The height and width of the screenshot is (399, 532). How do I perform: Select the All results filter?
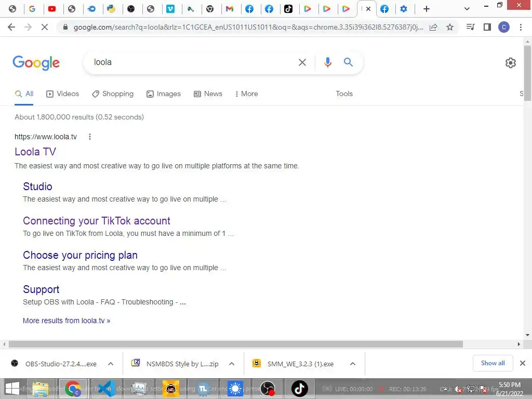24,94
